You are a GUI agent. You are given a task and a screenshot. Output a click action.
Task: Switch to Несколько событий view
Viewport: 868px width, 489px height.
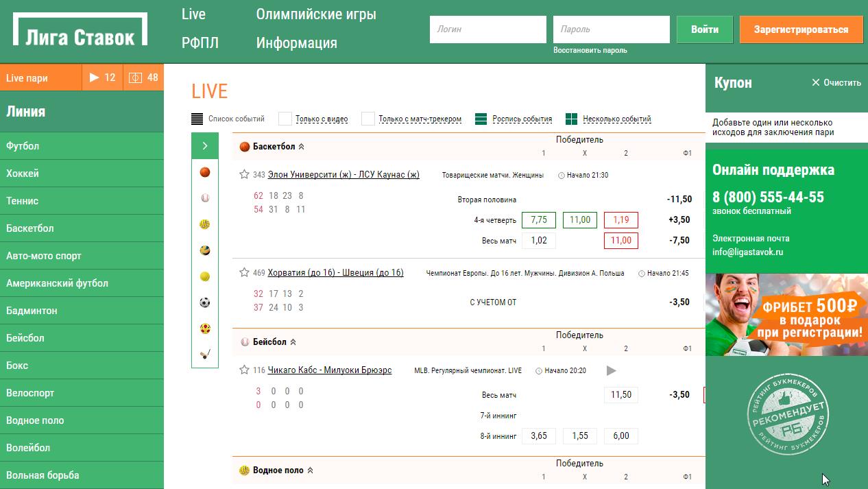click(608, 119)
